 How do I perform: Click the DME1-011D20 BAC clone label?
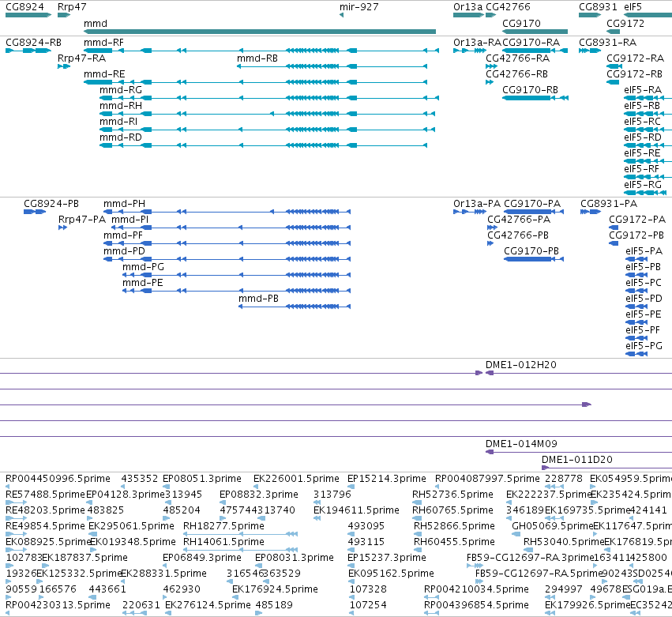pyautogui.click(x=577, y=459)
